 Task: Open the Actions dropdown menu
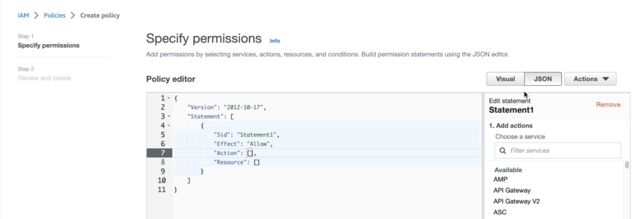tap(590, 79)
